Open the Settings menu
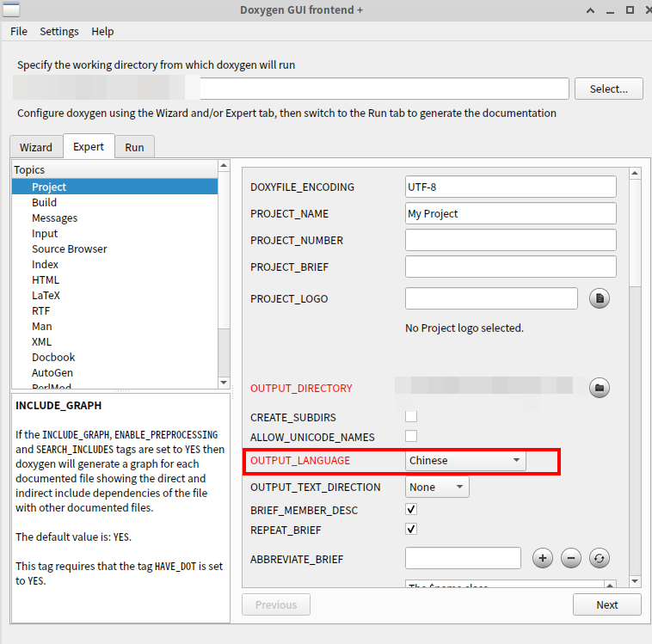Screen dimensions: 652x644 coord(59,32)
